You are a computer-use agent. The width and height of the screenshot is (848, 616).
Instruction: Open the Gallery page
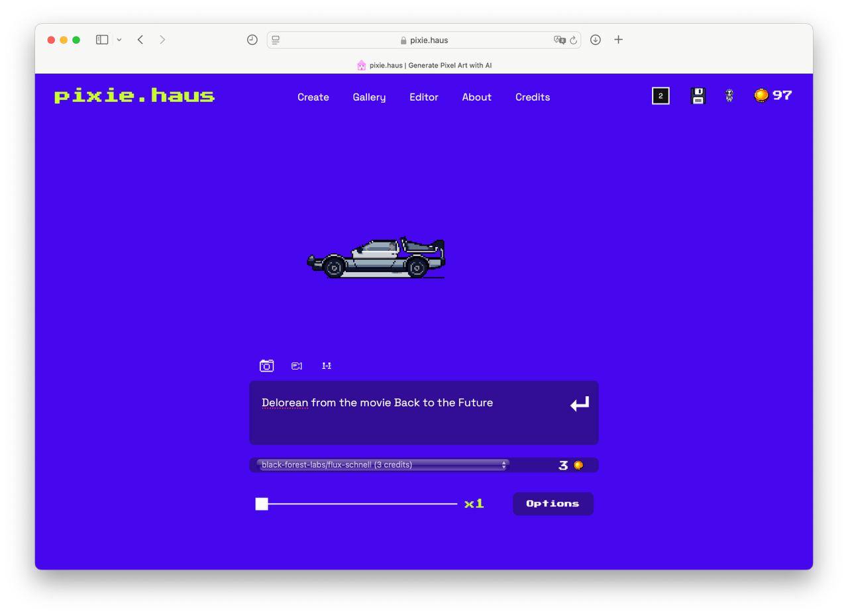click(x=369, y=97)
